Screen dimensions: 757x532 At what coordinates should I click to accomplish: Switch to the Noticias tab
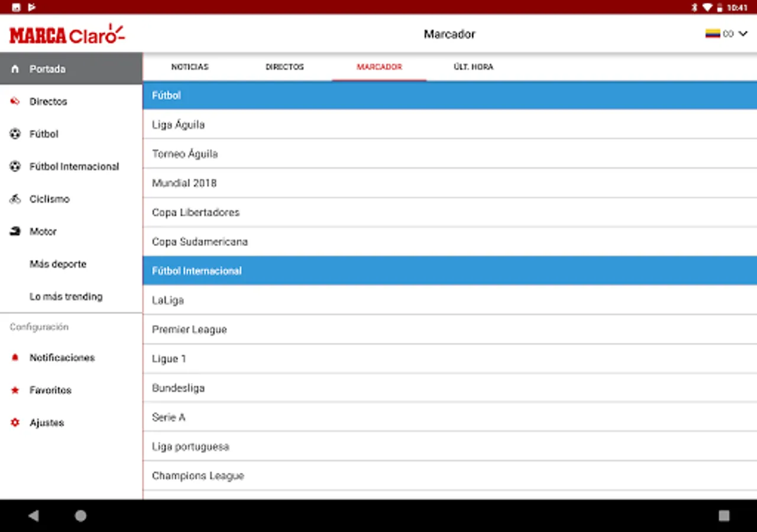point(190,67)
